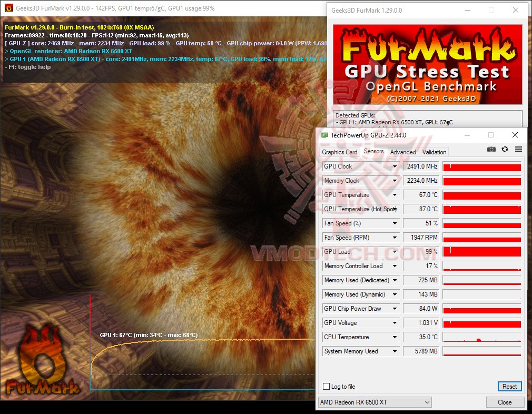Viewport: 532px width, 414px height.
Task: Click the FurMark GPU Stress Test banner
Action: [x=428, y=64]
